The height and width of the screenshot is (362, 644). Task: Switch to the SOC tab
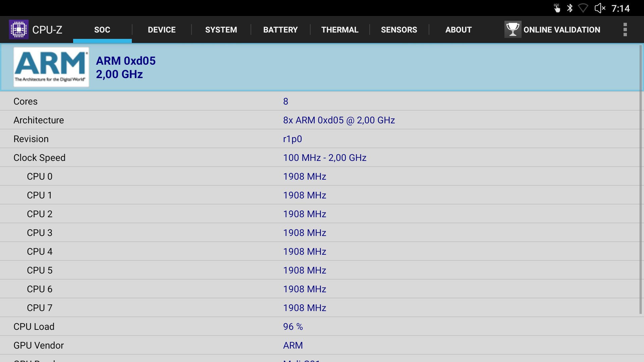[102, 30]
